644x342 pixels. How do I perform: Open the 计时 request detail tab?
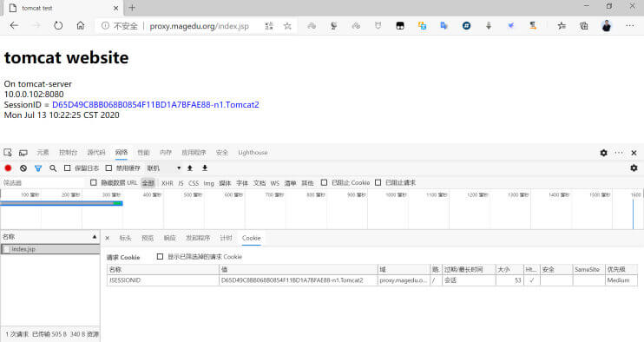(226, 238)
